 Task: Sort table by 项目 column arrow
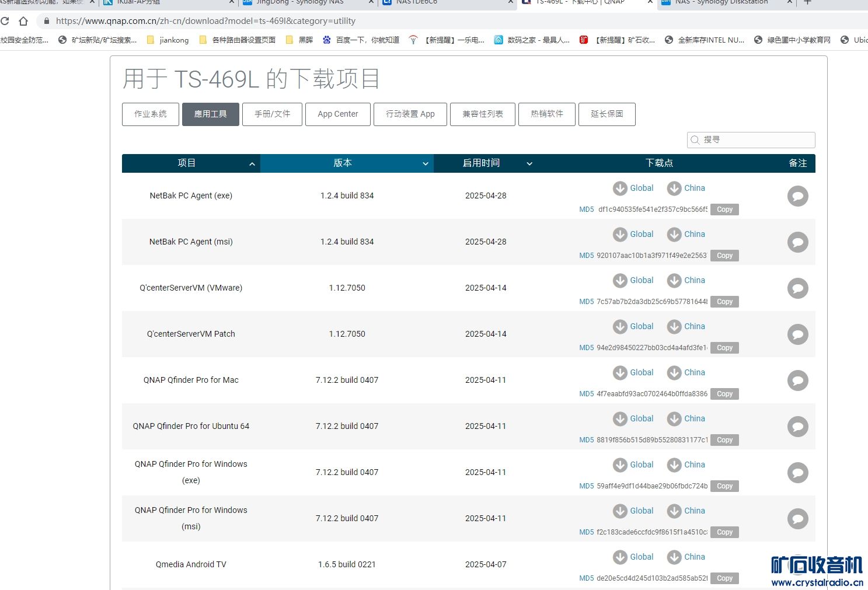point(252,164)
